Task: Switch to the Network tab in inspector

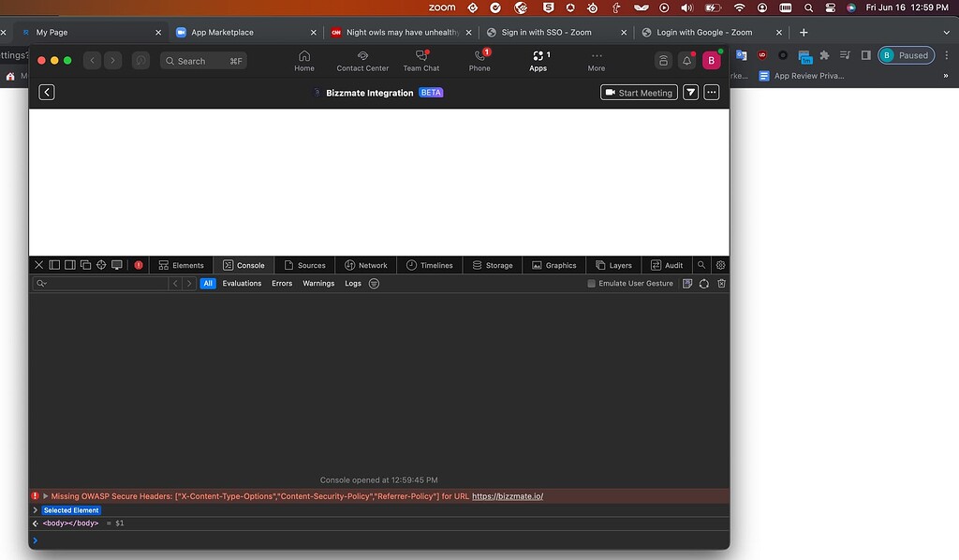Action: tap(366, 265)
